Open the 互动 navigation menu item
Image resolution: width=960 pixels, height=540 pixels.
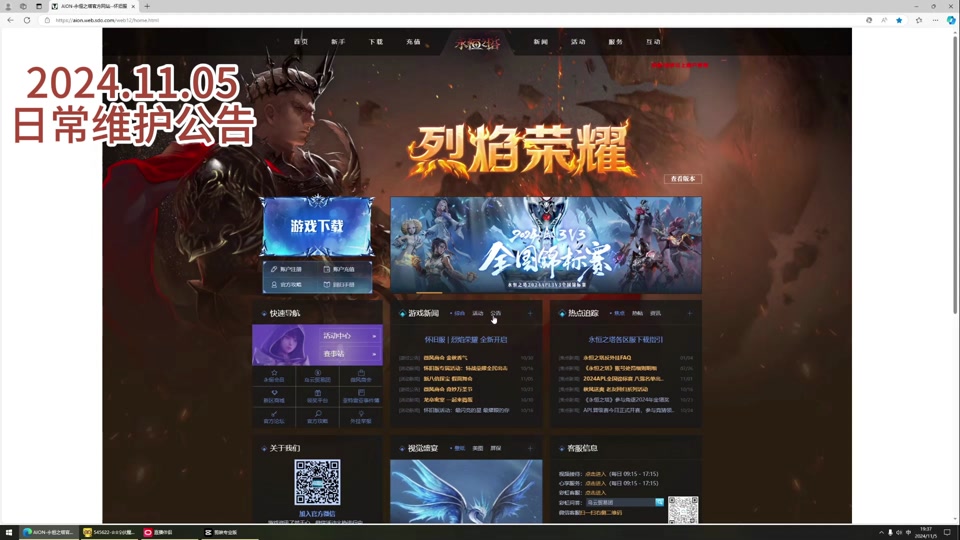click(x=653, y=42)
